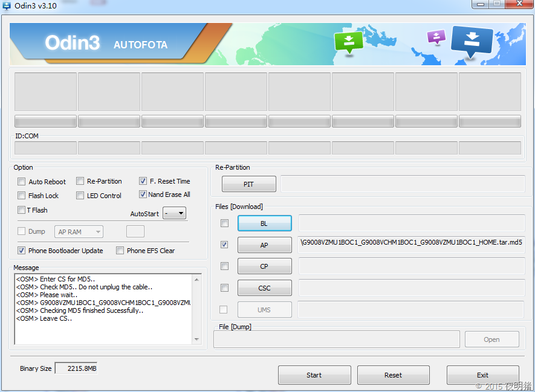
Task: Choose a file with the CSC button
Action: pyautogui.click(x=264, y=288)
